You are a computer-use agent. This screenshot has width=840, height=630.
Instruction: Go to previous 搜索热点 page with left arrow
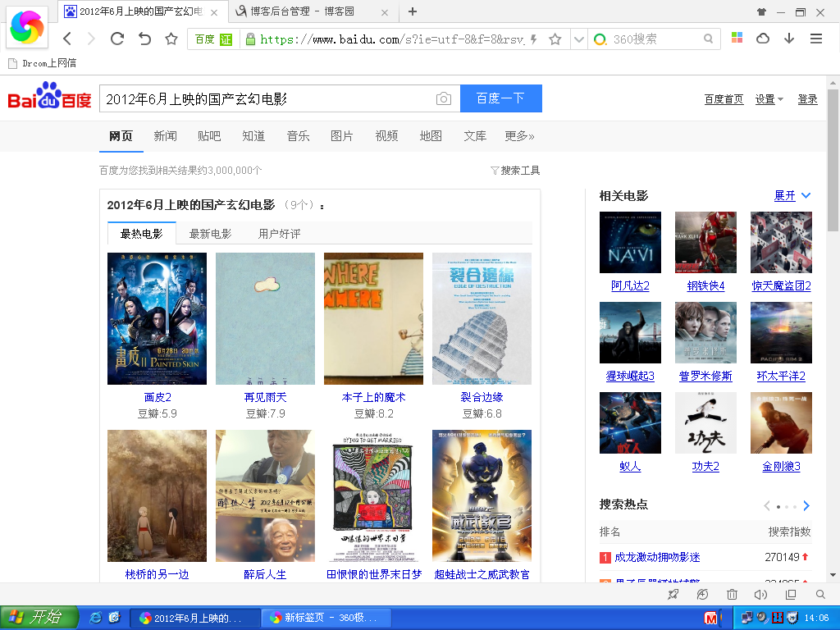tap(767, 505)
